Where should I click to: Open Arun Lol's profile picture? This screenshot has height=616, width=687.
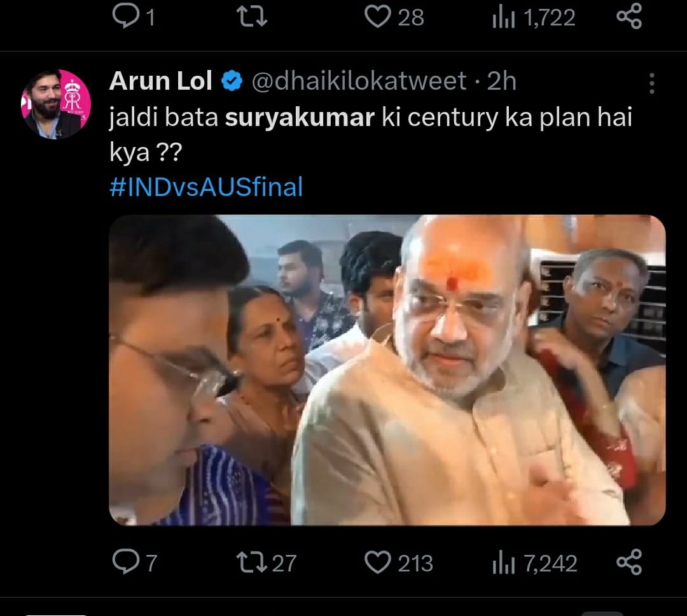pyautogui.click(x=57, y=104)
